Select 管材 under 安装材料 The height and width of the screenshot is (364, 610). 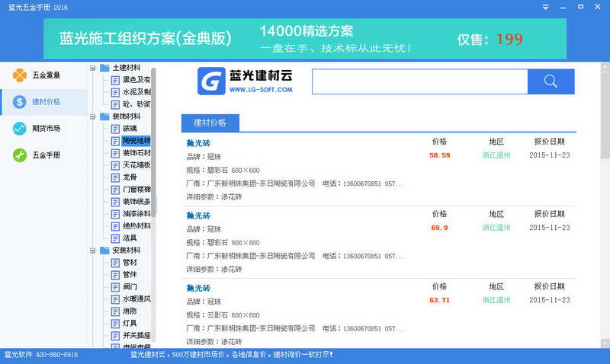(130, 263)
